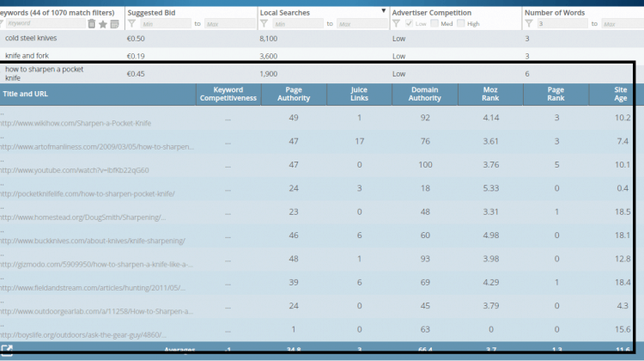Select 'how to sharpen a pocket knife' keyword
The image size is (644, 361).
[x=44, y=74]
